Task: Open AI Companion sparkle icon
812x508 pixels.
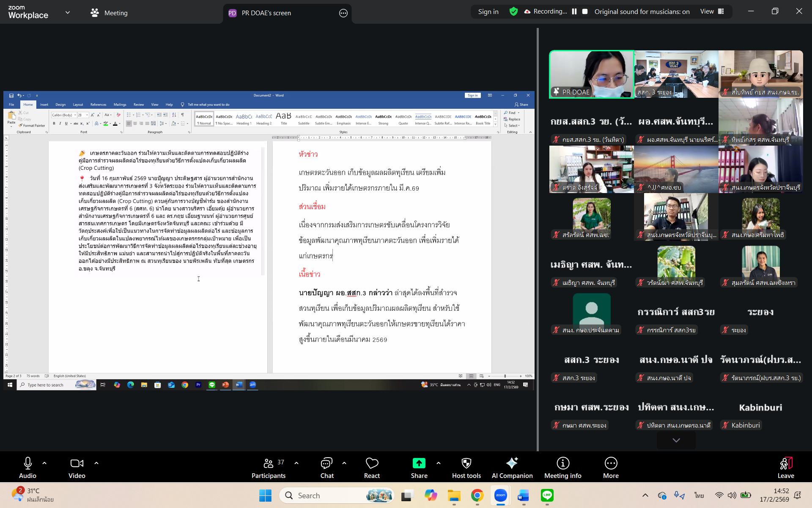Action: (512, 468)
